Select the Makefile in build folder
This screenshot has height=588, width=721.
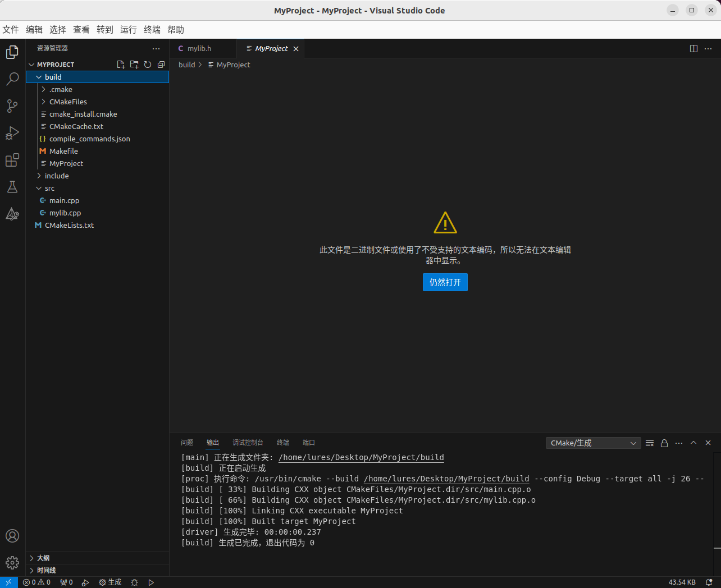97,151
